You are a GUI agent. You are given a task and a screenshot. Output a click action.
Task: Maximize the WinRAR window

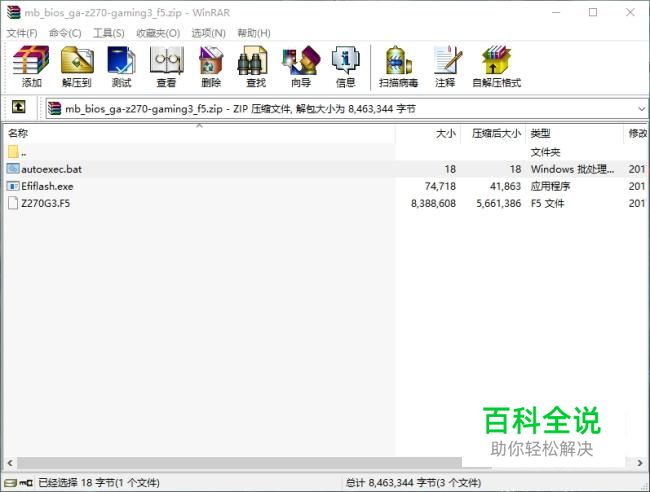click(593, 12)
